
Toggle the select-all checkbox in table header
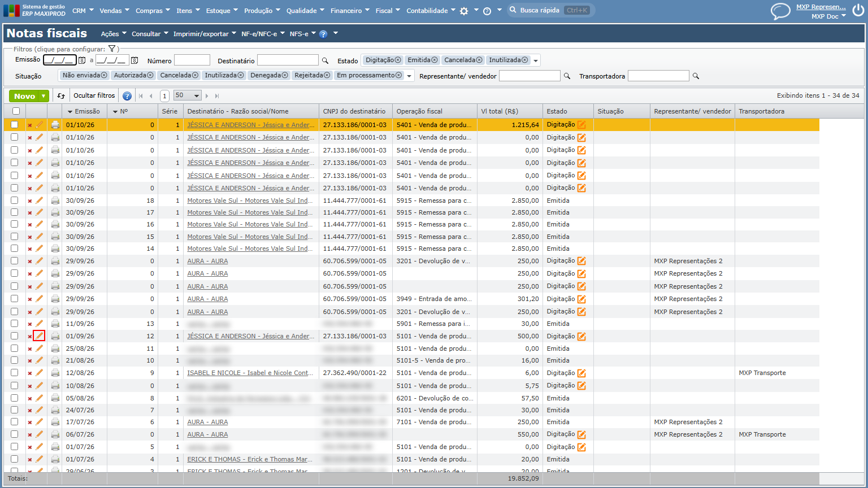15,111
